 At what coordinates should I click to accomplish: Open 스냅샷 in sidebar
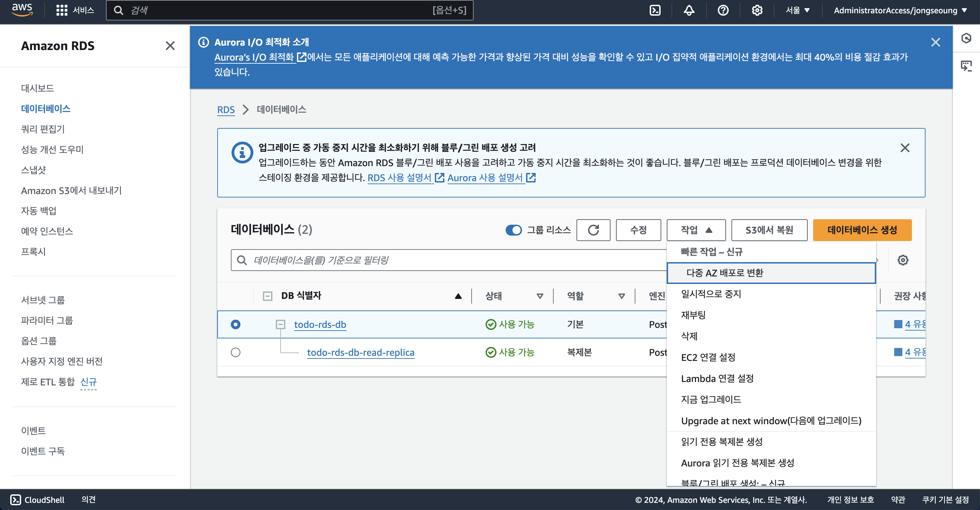pyautogui.click(x=33, y=170)
